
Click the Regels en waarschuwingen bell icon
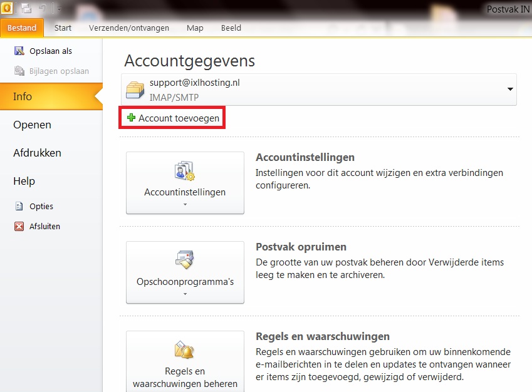(184, 349)
